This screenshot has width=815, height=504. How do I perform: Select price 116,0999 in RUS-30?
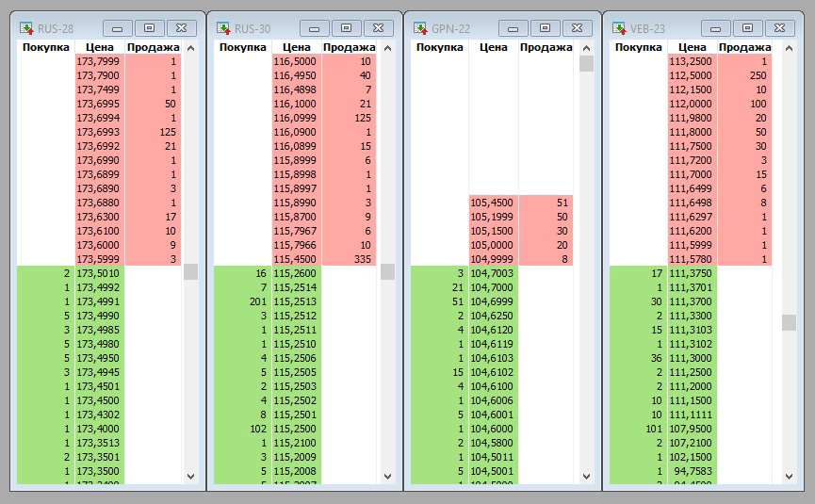coord(297,118)
